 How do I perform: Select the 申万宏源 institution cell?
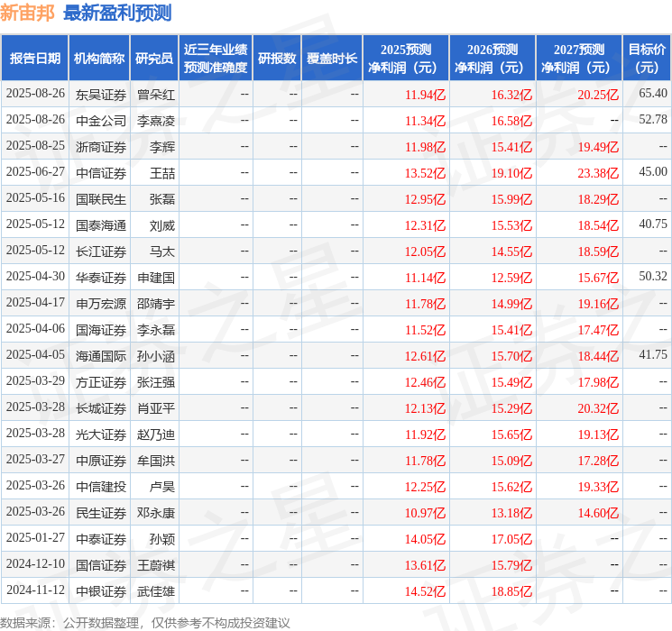[x=101, y=304]
